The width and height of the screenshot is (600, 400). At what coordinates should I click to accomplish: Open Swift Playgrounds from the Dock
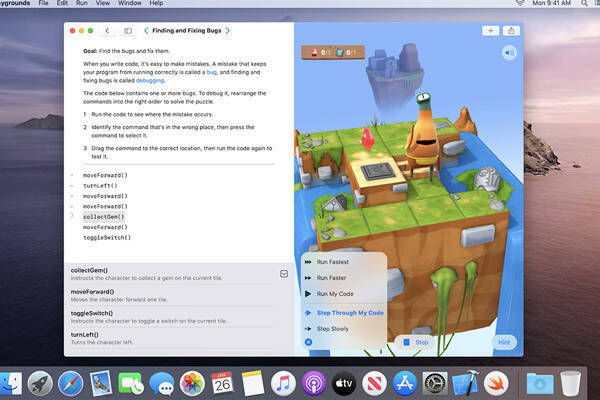499,382
